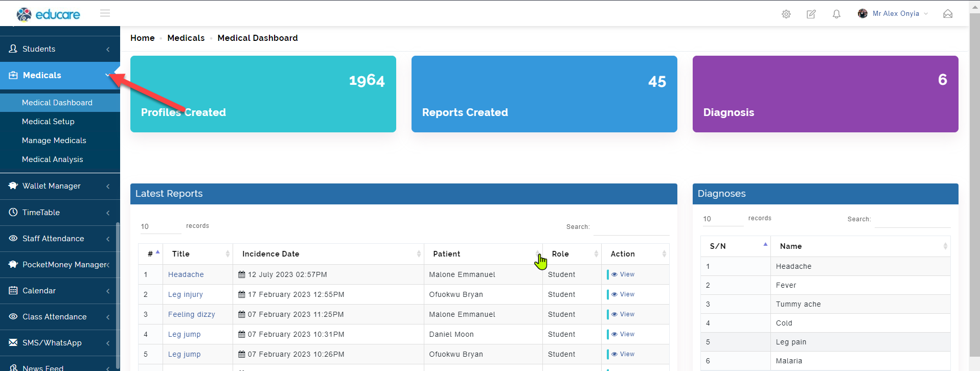Click calendar icon beside 07 February 2023 10:26PM

242,354
